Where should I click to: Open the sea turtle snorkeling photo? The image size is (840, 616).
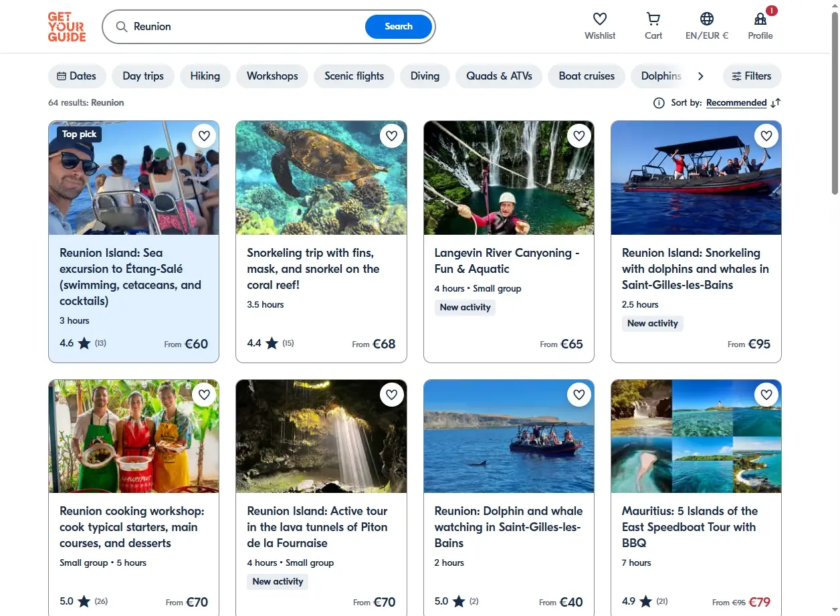[x=321, y=178]
